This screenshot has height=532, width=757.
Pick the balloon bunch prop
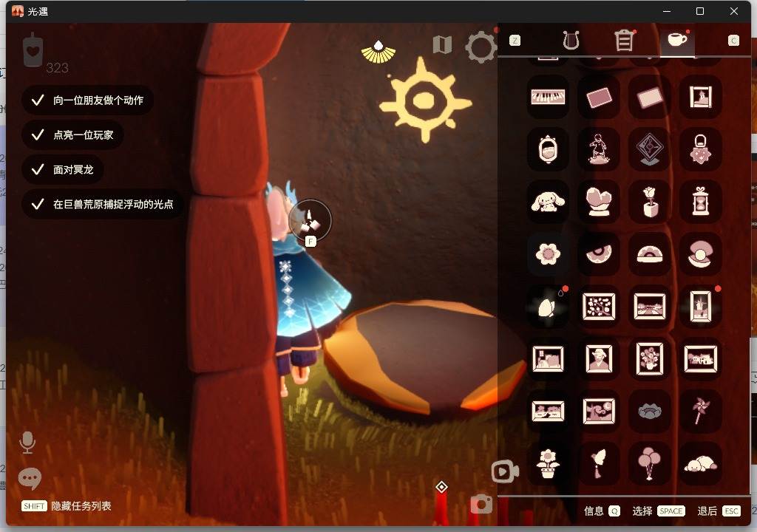coord(649,463)
